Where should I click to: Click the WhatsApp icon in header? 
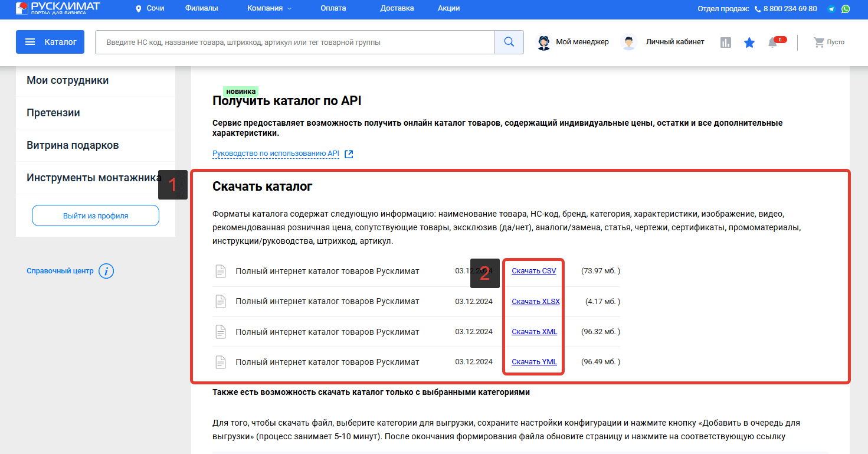(846, 9)
